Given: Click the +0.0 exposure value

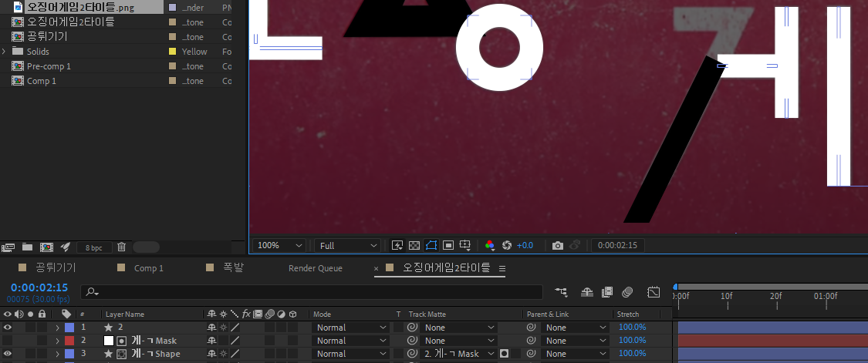Looking at the screenshot, I should [525, 245].
